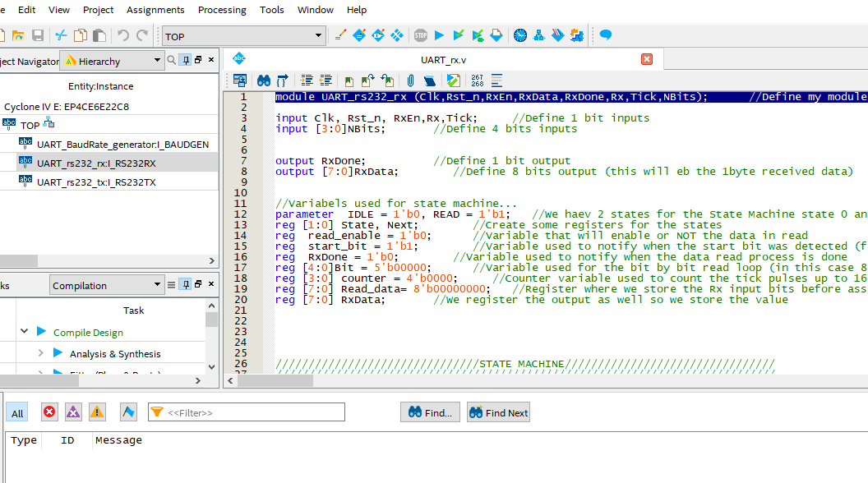Click the Tasks list vertical scrollbar thumb
The width and height of the screenshot is (868, 483).
(211, 320)
